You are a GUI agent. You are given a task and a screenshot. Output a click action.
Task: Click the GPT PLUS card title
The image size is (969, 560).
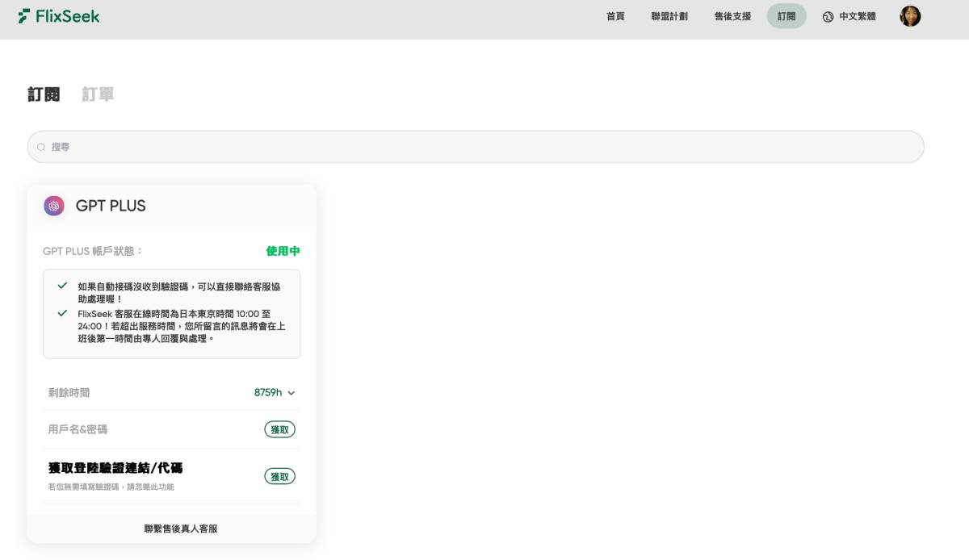[111, 206]
